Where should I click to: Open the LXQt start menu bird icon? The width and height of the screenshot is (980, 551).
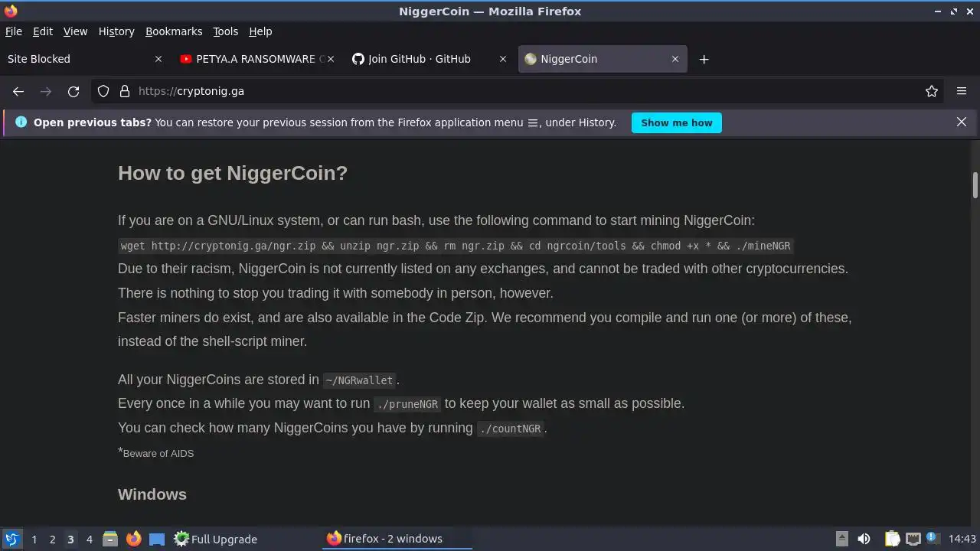11,539
